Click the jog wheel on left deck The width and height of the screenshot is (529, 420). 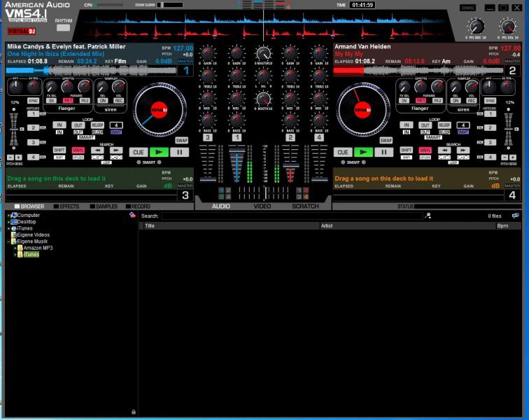pyautogui.click(x=159, y=110)
